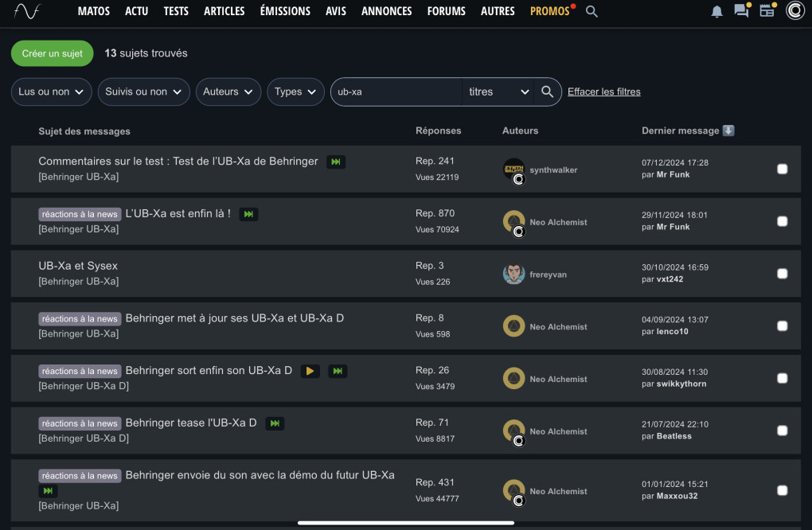Open the user profile avatar in header
812x530 pixels.
click(795, 10)
